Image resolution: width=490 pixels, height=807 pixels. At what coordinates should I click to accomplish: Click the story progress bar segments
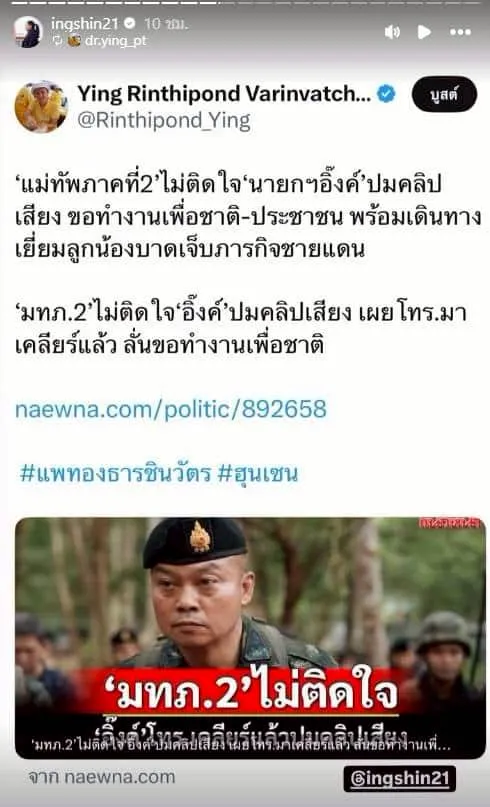pos(245,3)
